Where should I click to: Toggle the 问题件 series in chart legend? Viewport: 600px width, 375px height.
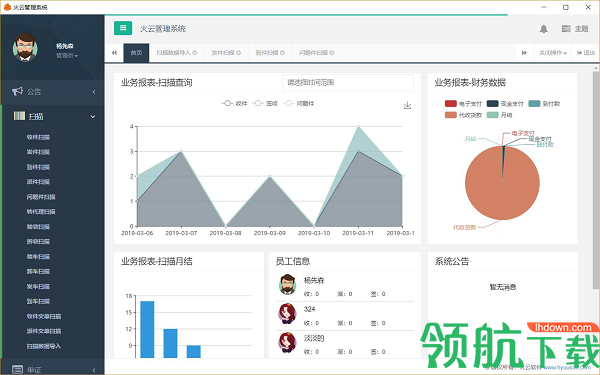298,103
